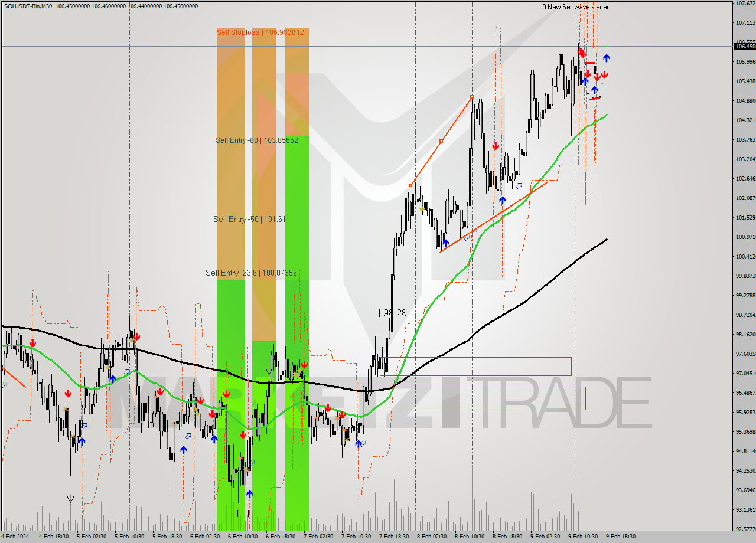
Task: Click the 102.087 price axis label
Action: [745, 198]
